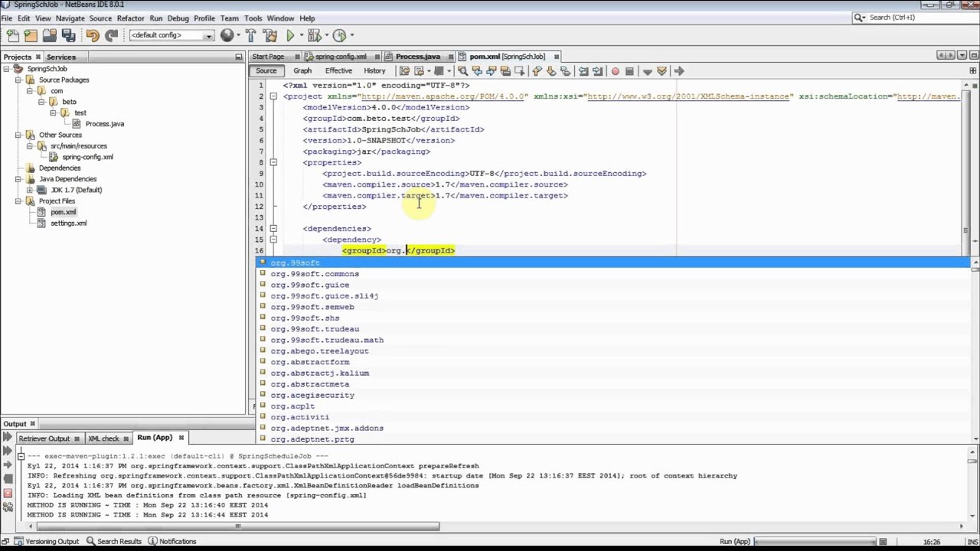Expand the JDK 1.7 (Default) node
The image size is (980, 551).
(x=30, y=190)
